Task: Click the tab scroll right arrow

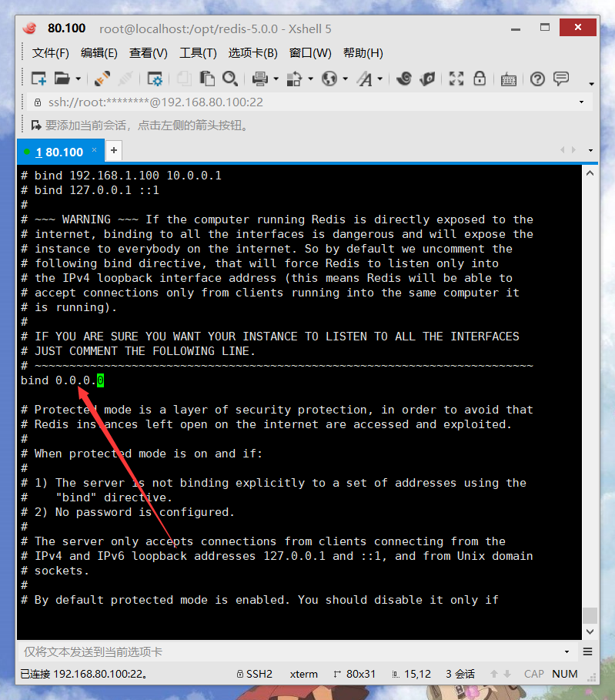Action: [x=573, y=150]
